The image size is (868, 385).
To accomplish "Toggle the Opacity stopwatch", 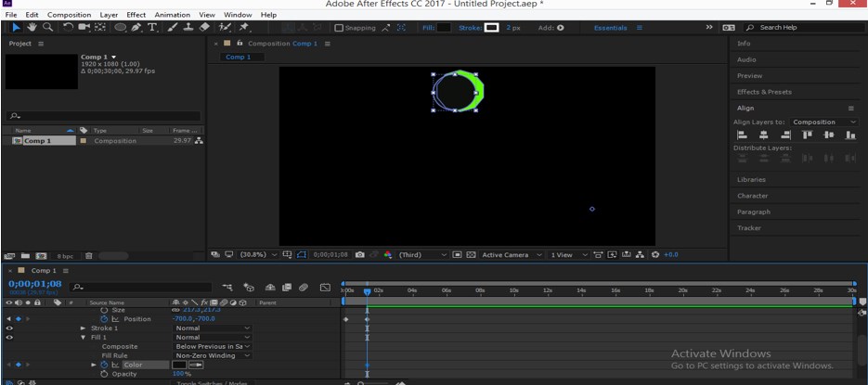I will click(104, 375).
